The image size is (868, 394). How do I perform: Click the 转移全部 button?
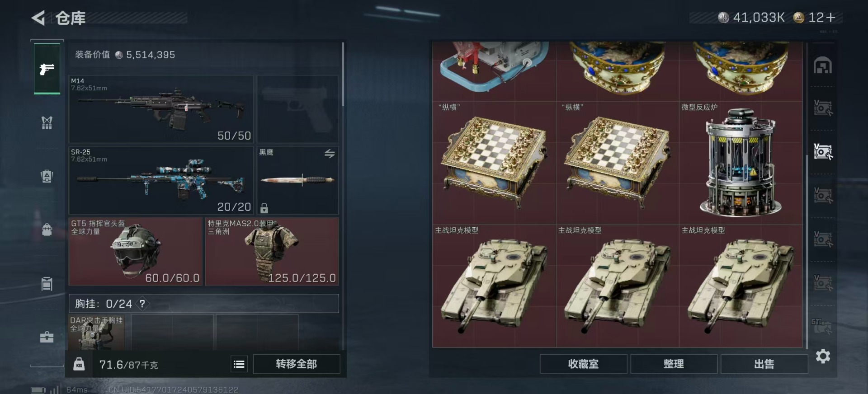[297, 364]
